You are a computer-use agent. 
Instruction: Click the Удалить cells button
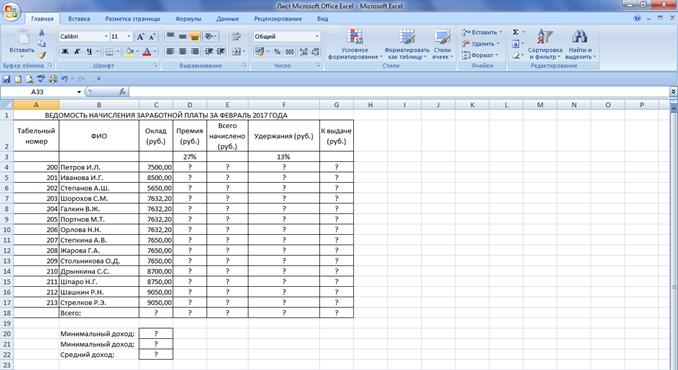[x=480, y=44]
